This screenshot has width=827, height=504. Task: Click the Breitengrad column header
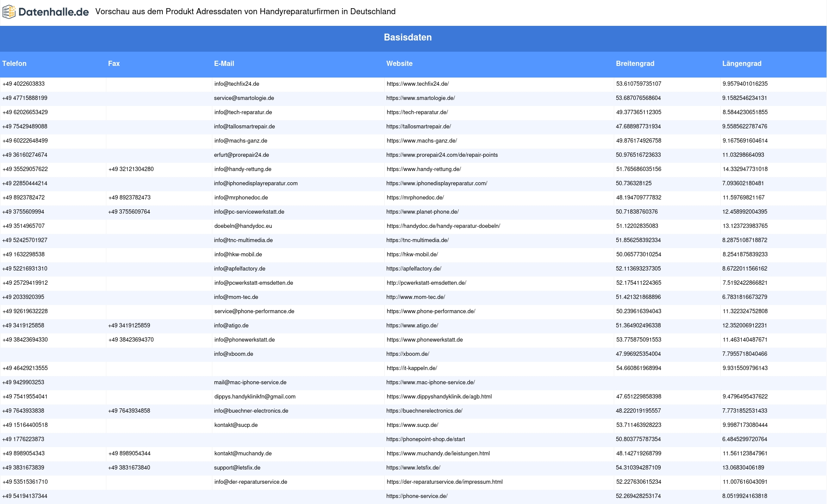(635, 64)
